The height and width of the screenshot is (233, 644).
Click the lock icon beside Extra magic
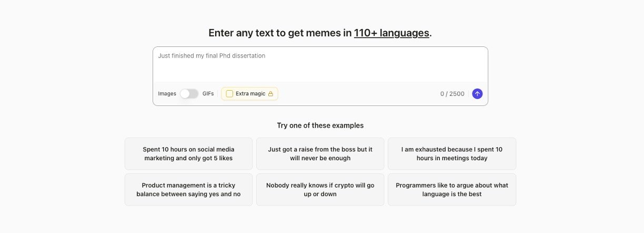point(270,94)
